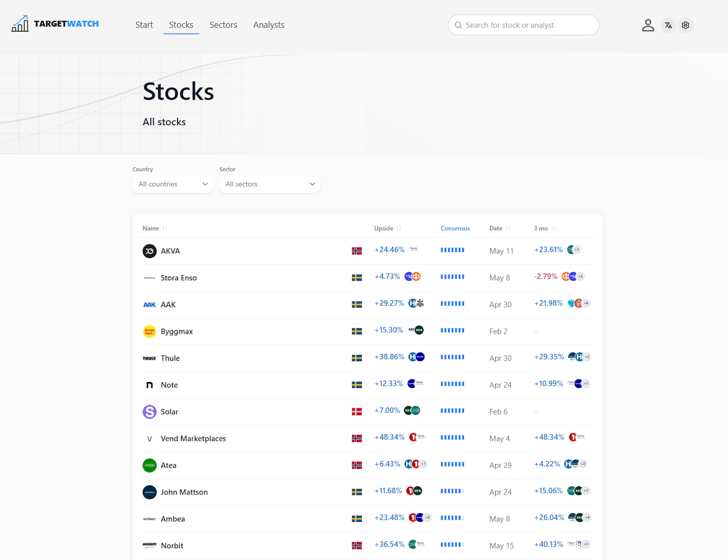
Task: Click the +23.48% upside for Ambea
Action: click(x=389, y=518)
